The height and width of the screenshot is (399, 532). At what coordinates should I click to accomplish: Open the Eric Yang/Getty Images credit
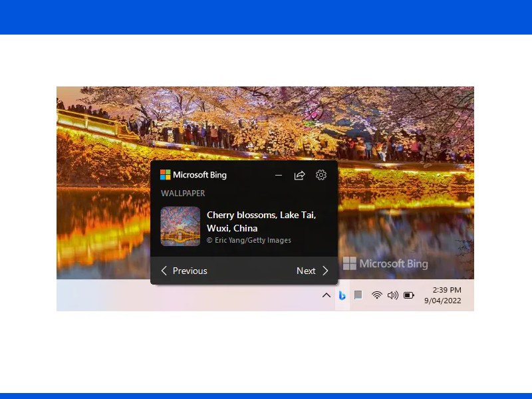[249, 240]
